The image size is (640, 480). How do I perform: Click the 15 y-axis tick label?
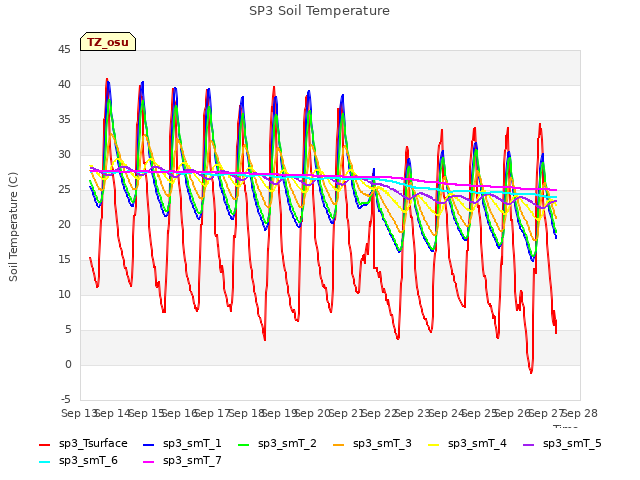point(64,260)
